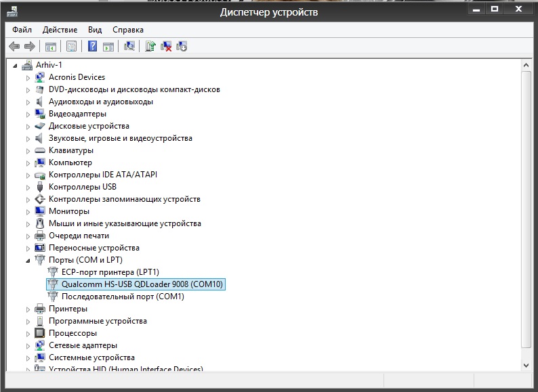Collapse the Порты (COM и LPT) node
The image size is (538, 392).
[28, 261]
